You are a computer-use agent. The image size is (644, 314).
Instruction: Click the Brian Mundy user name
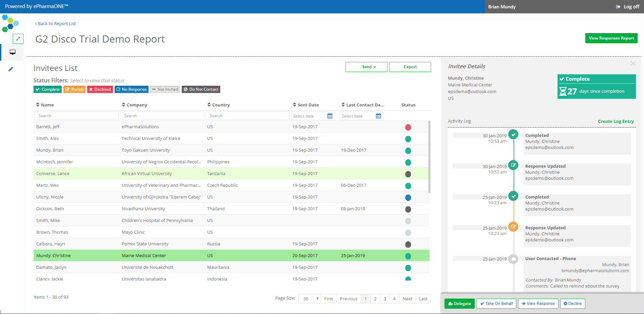502,7
